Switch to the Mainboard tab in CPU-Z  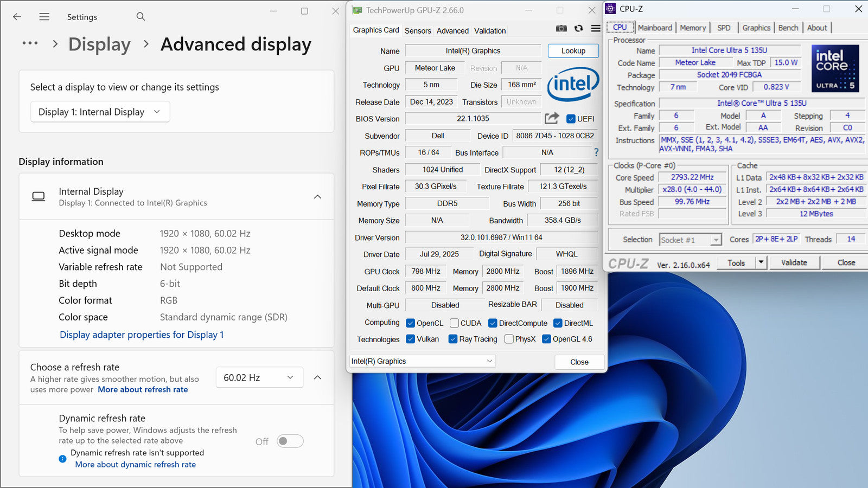tap(655, 28)
